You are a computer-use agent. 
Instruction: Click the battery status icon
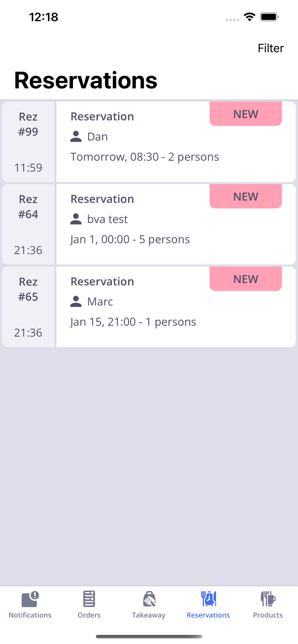269,17
